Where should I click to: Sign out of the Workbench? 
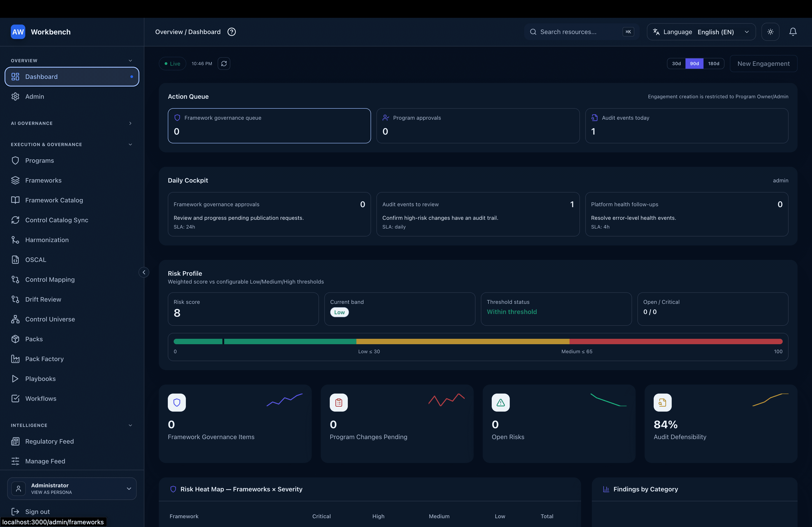(37, 511)
